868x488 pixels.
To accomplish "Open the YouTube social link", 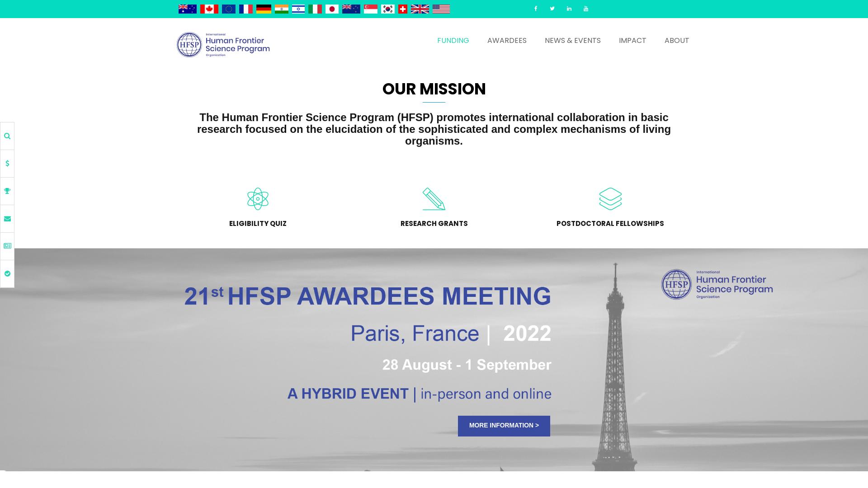I will (x=585, y=9).
